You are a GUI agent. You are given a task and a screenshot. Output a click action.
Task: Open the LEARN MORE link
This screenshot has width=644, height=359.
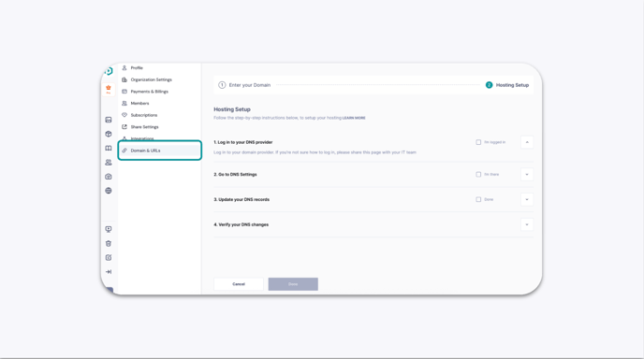354,118
